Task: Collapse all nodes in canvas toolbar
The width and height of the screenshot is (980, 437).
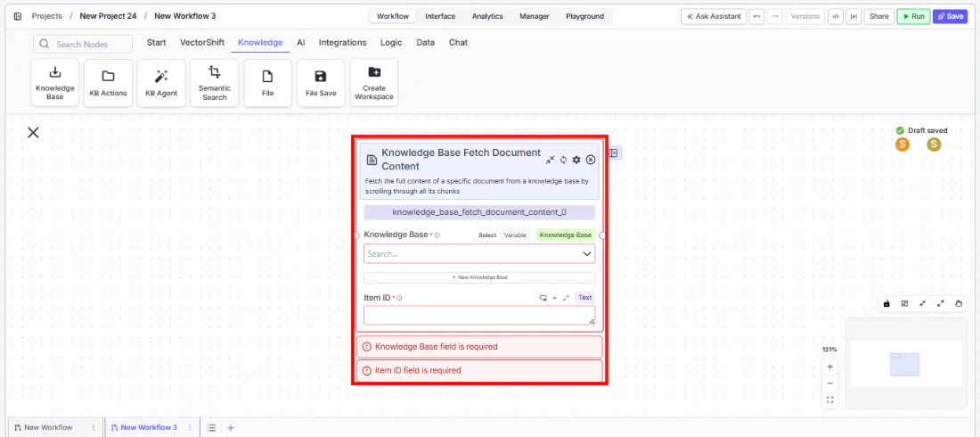Action: point(922,303)
